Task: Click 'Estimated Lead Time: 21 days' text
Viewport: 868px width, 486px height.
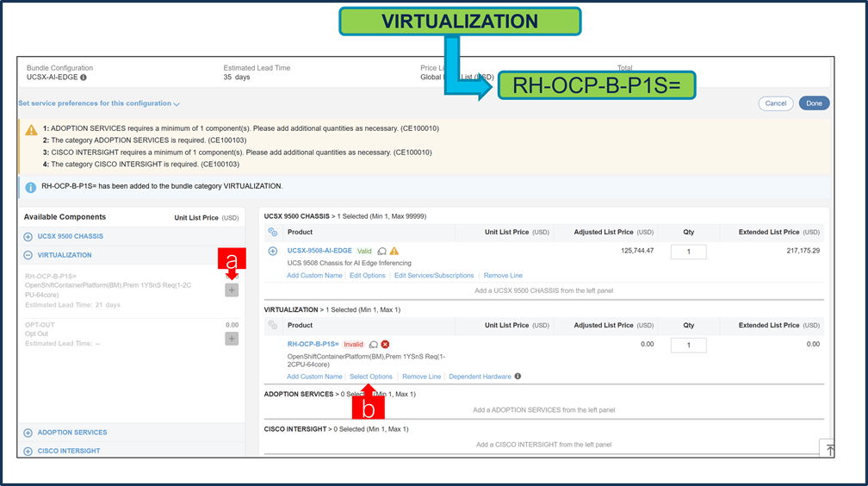Action: tap(72, 305)
